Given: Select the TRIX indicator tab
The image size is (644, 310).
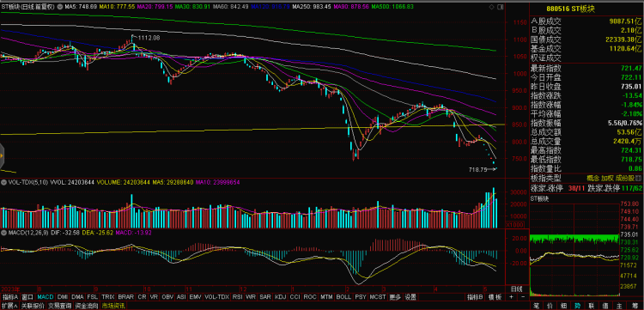Looking at the screenshot, I should pos(108,297).
